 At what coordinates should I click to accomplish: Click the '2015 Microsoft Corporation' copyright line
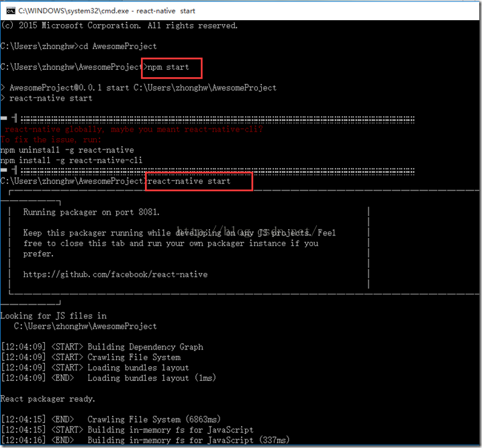click(x=119, y=25)
